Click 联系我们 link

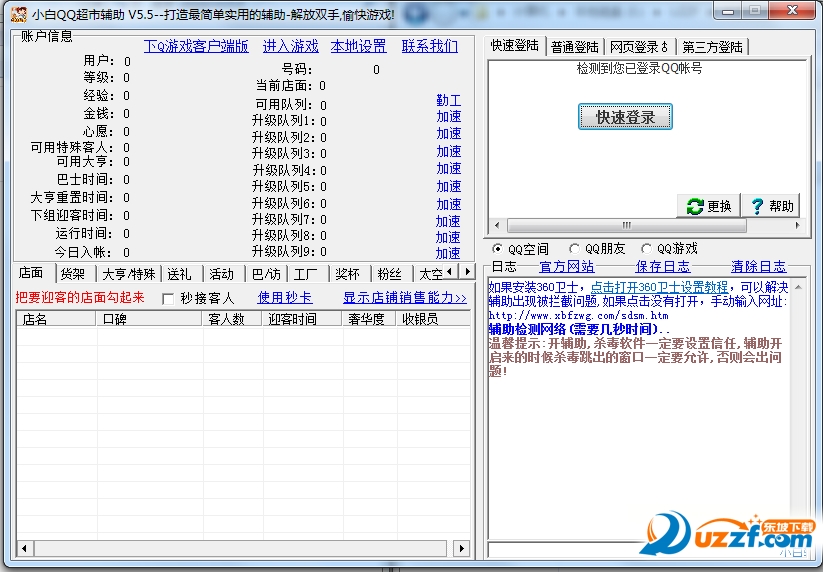pos(430,46)
